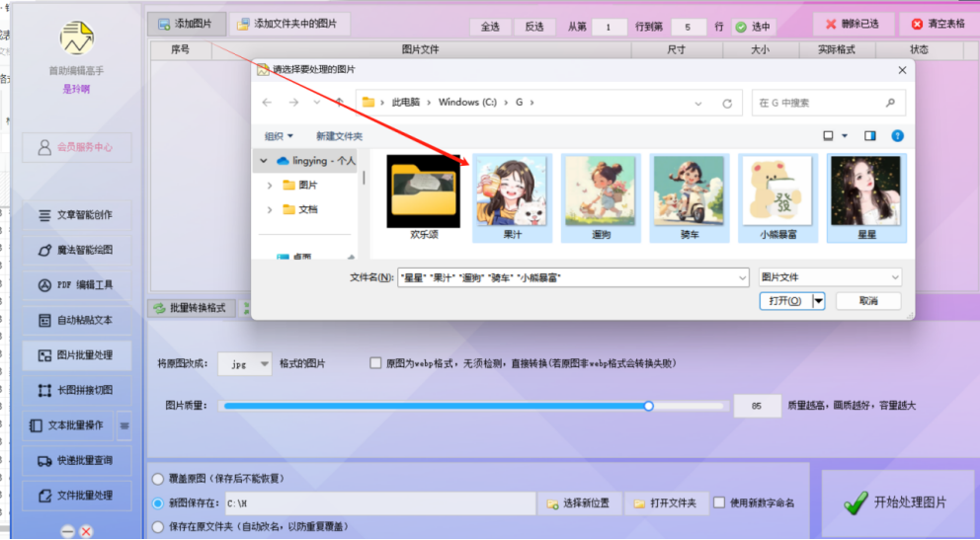Image resolution: width=980 pixels, height=540 pixels.
Task: Click 删除已选 delete selected button
Action: pos(853,24)
